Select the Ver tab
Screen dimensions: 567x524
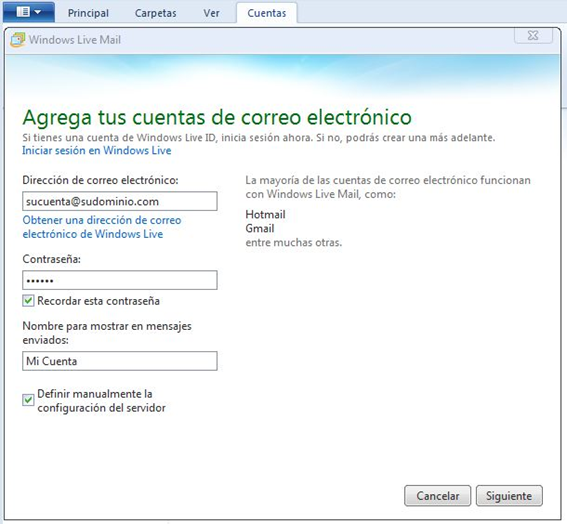click(211, 13)
